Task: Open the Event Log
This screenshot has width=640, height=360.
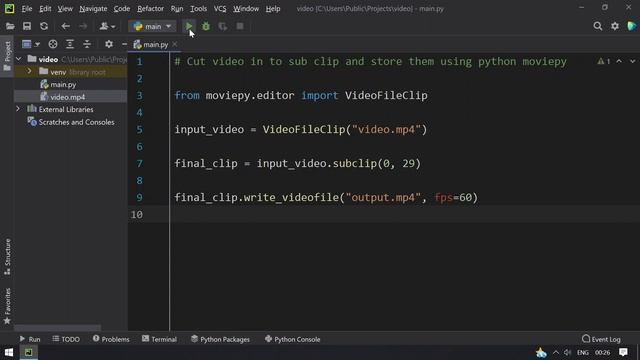Action: click(x=601, y=339)
